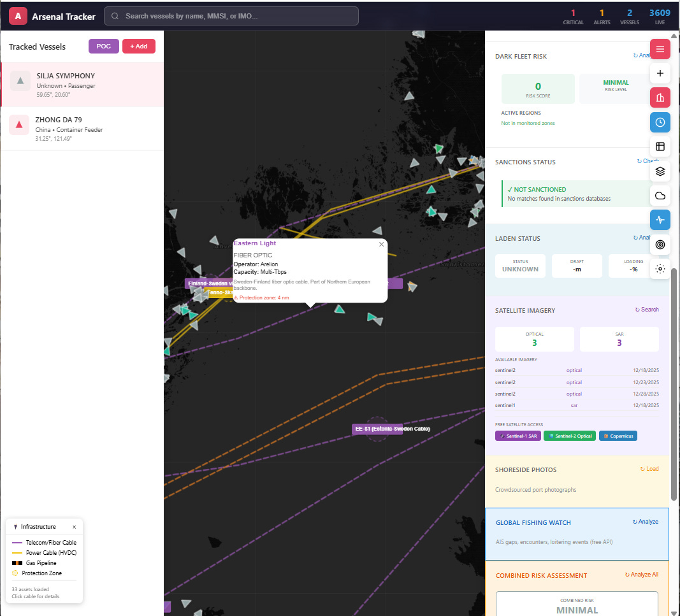Click the Risk Score 0 card
The height and width of the screenshot is (616, 680).
538,89
